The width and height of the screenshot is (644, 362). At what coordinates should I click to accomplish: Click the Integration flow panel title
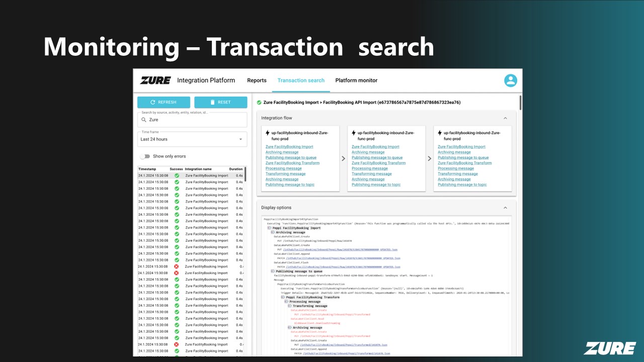tap(276, 118)
